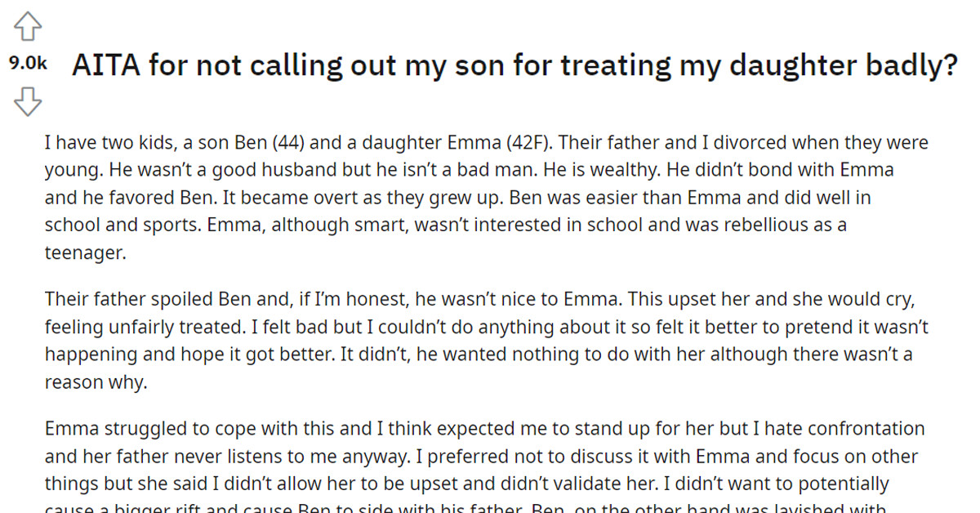
Task: Click the tip of the downvote arrow
Action: 29,113
